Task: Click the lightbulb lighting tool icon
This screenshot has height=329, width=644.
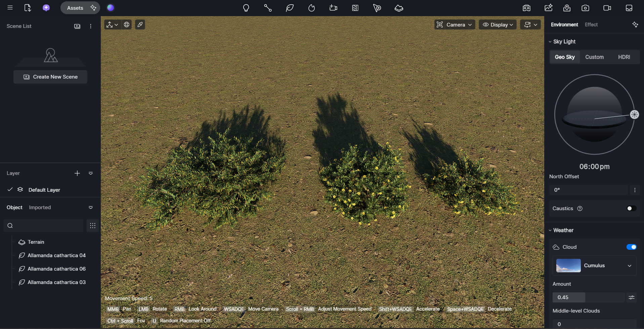Action: pyautogui.click(x=246, y=8)
